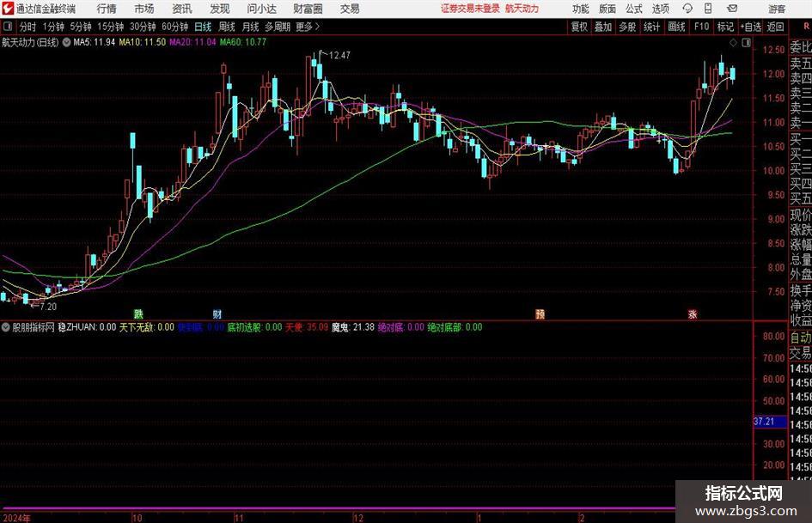Activate the 画线 drawing tool button
The height and width of the screenshot is (523, 812).
tap(676, 27)
